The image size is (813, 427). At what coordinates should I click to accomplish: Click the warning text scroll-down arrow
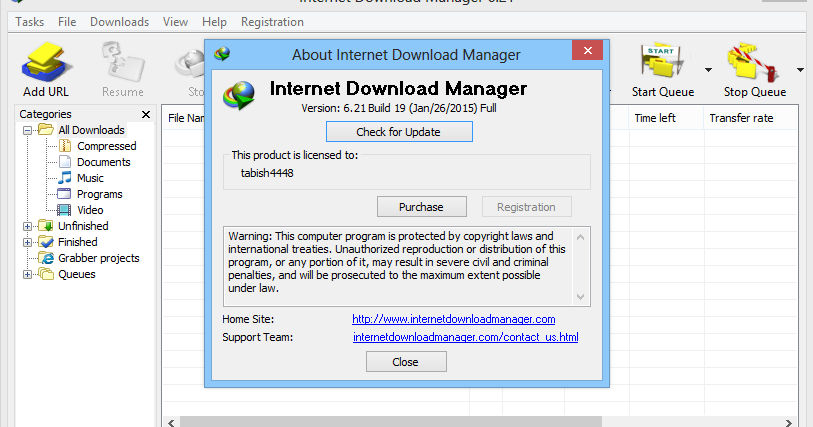[581, 296]
